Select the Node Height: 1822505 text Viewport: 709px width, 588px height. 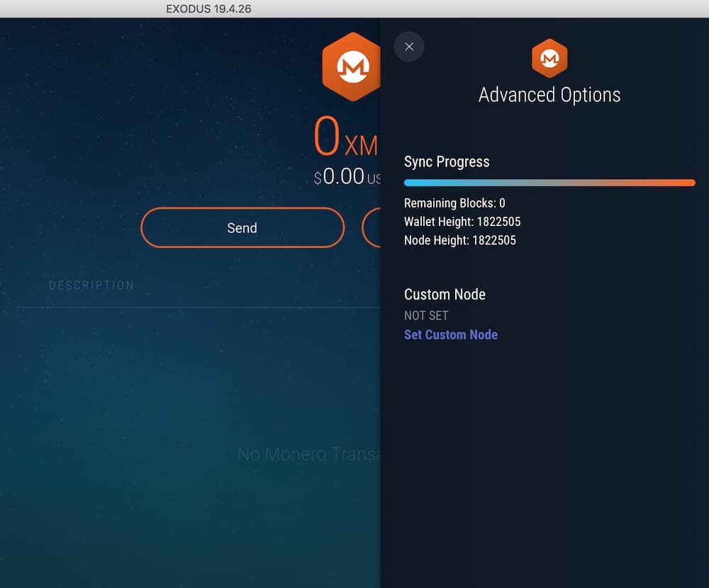(x=460, y=240)
